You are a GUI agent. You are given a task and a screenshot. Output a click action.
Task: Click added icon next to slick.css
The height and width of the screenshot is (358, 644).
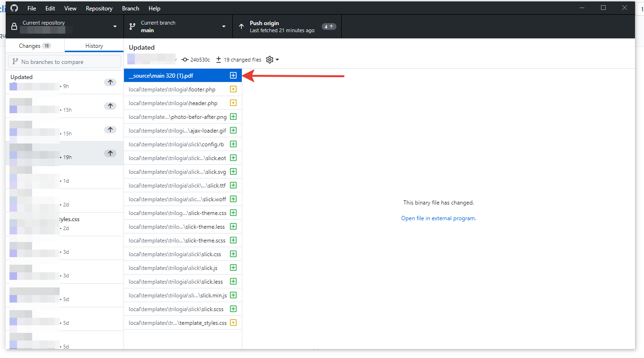pyautogui.click(x=233, y=254)
